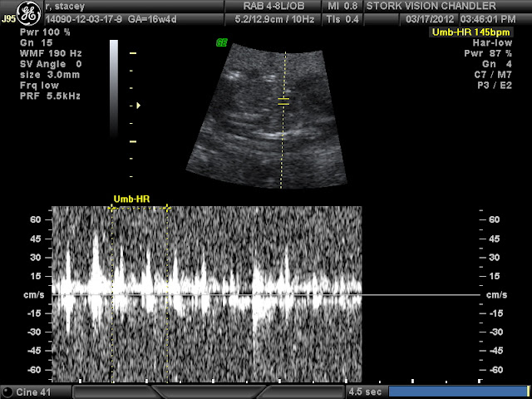Select the RAB 4-8L/OB probe label
This screenshot has height=399, width=532.
[x=273, y=6]
